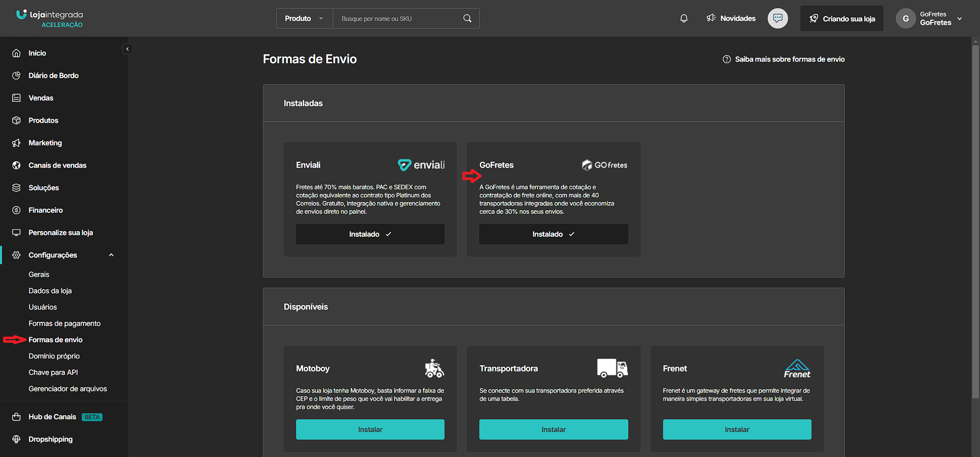Click Instalar on the Motoboy card

click(x=370, y=429)
